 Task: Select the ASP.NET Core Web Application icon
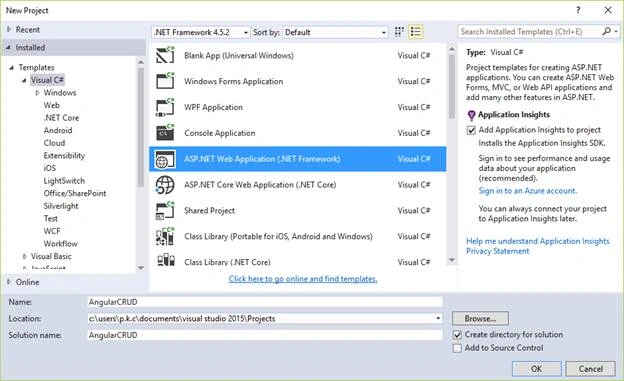(x=165, y=185)
